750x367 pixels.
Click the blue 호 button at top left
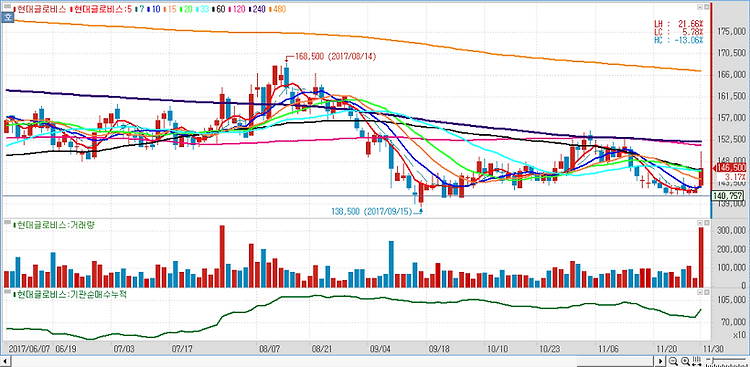(x=8, y=18)
